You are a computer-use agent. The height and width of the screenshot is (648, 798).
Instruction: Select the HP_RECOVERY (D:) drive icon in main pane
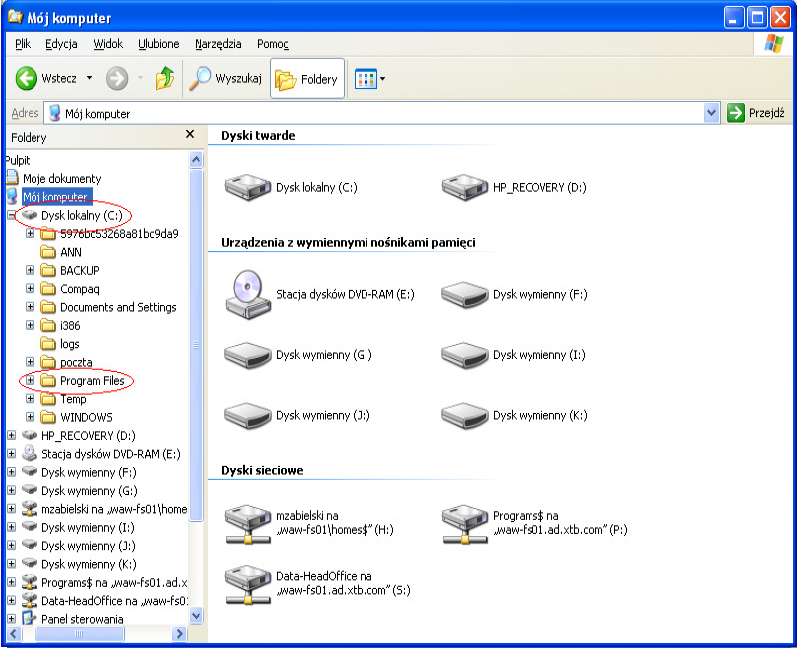(x=463, y=186)
